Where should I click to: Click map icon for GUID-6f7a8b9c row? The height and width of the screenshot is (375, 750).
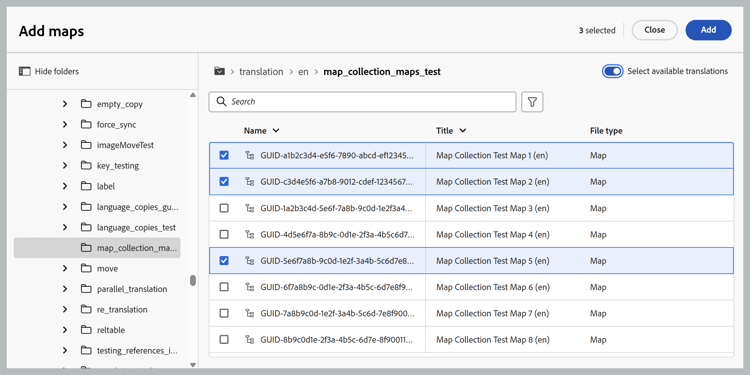(x=249, y=287)
